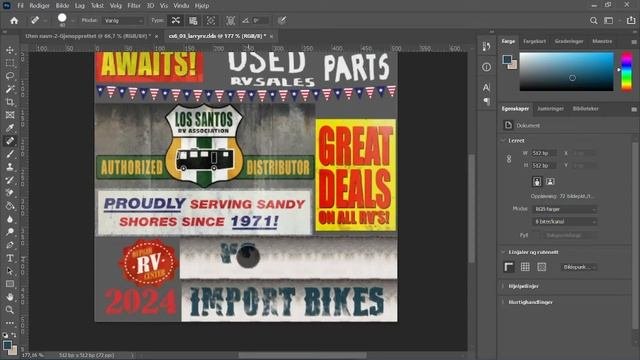
Task: Select the Rectangular Marquee tool
Action: [x=10, y=63]
